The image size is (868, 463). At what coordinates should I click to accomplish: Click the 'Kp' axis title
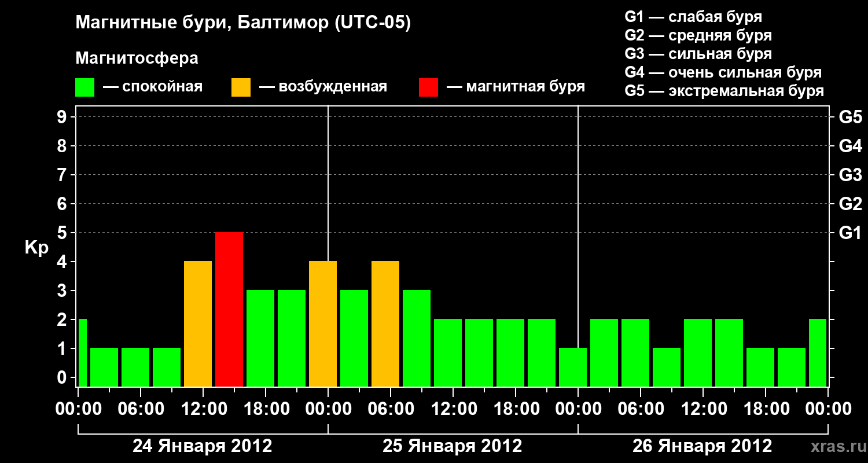click(36, 248)
